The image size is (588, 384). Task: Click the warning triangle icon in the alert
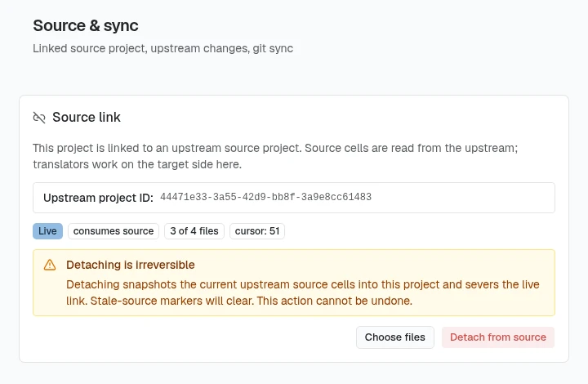click(x=50, y=265)
